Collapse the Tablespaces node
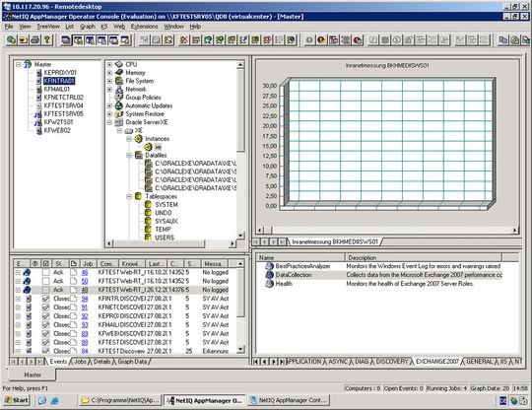 (129, 196)
